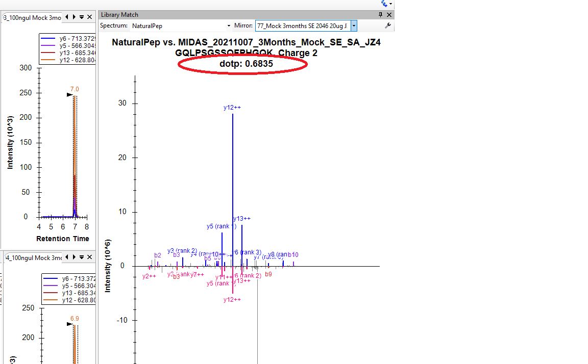
Task: Expand the Spectrum NaturalPep dropdown
Action: [x=229, y=25]
